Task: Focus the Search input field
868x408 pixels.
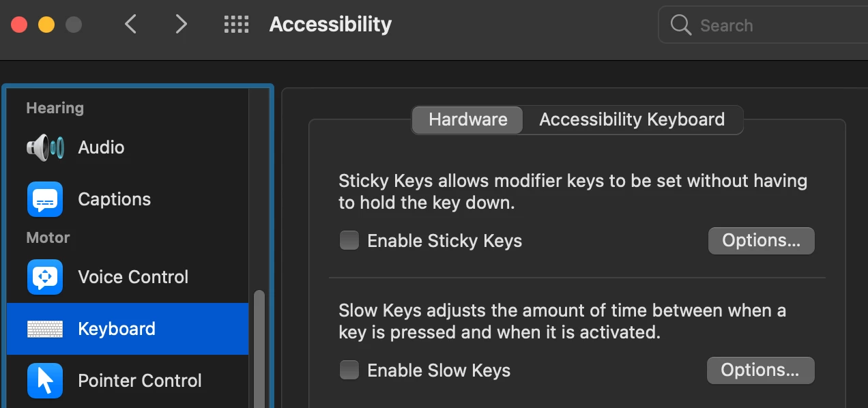Action: click(763, 25)
